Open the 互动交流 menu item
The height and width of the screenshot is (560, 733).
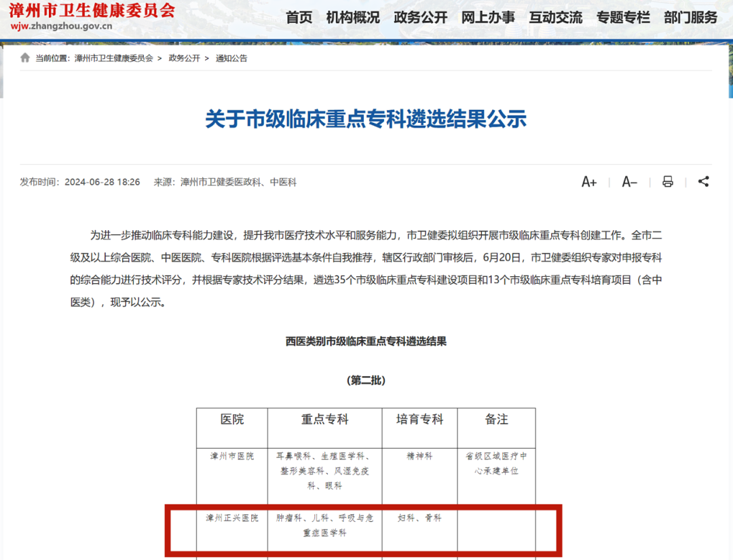click(x=556, y=18)
